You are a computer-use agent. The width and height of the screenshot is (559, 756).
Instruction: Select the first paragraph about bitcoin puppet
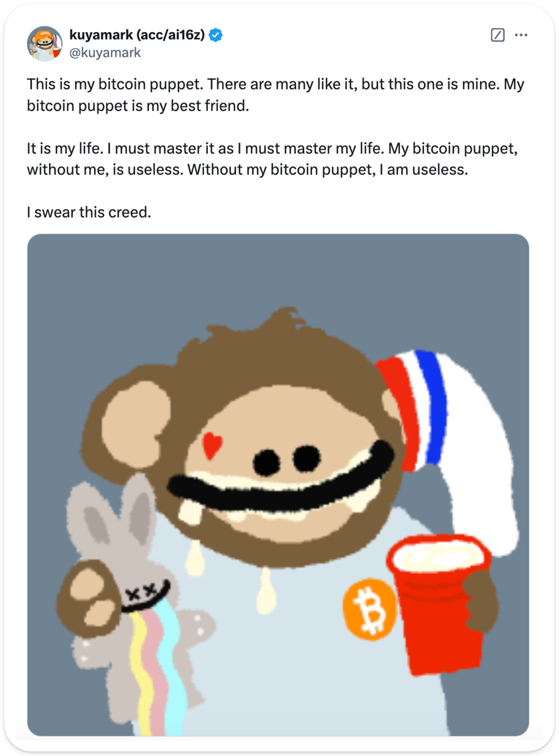click(275, 95)
